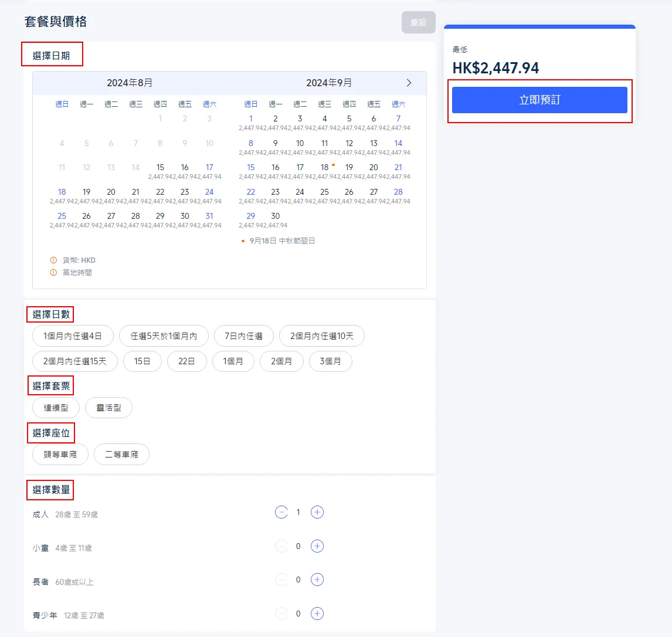This screenshot has width=672, height=637.
Task: Select 二等車廂 second class seat
Action: [x=122, y=455]
